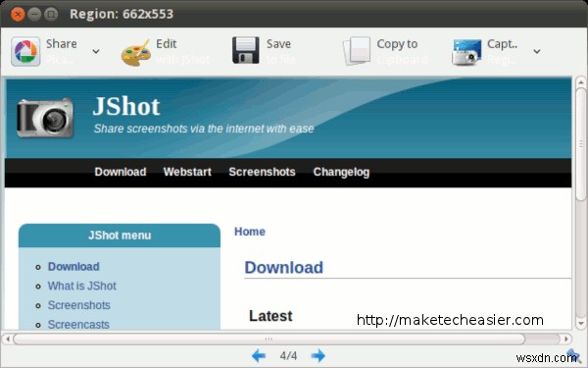The height and width of the screenshot is (368, 588).
Task: Click the vertical scrollbar thumb
Action: pyautogui.click(x=581, y=145)
